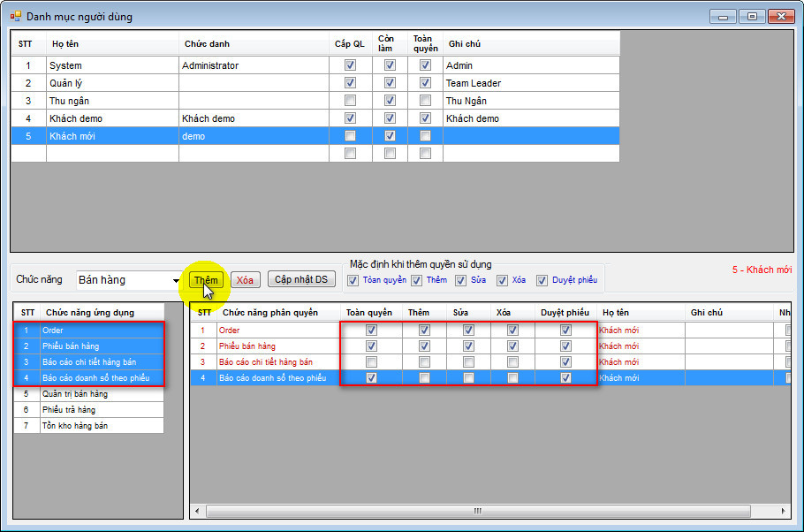The image size is (804, 532).
Task: Click the empty new-row Họ tên cell
Action: (x=112, y=154)
